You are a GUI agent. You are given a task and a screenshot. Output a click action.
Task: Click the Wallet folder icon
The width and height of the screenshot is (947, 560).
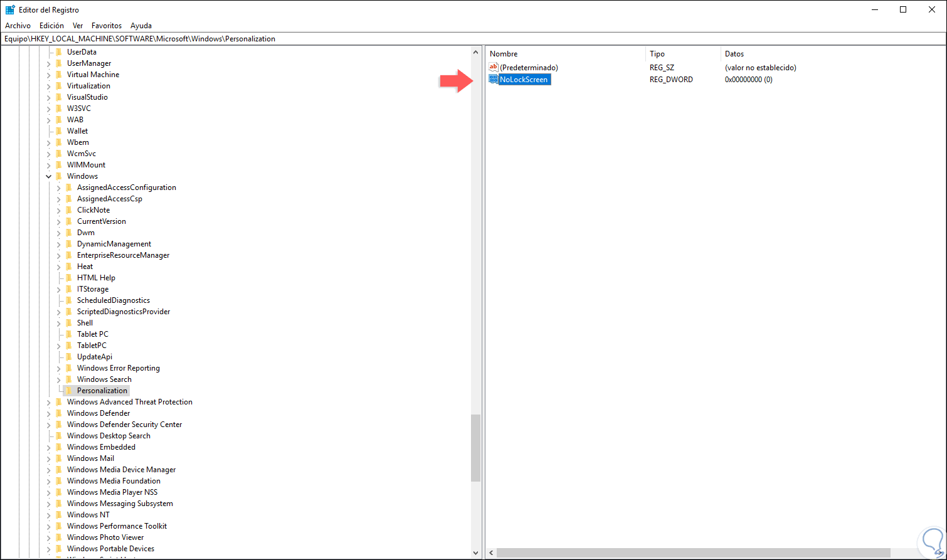[x=59, y=131]
